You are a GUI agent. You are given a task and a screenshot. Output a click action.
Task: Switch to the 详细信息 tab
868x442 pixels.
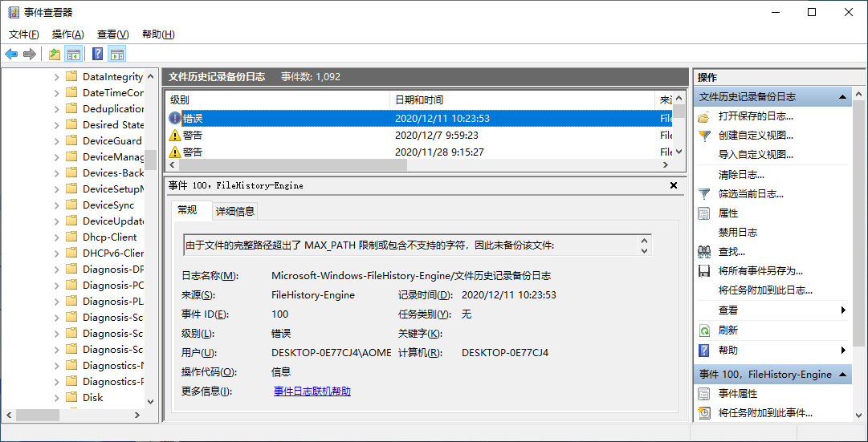(234, 211)
